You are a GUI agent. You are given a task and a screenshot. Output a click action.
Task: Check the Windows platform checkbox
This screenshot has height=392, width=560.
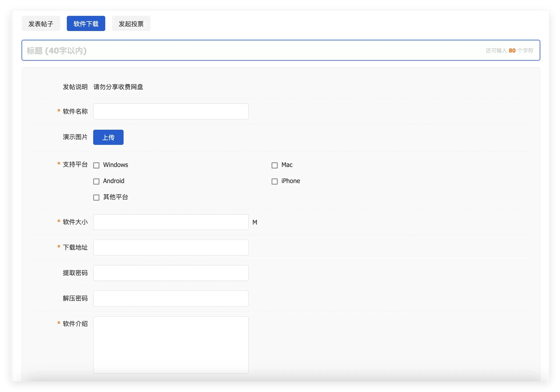(x=96, y=165)
